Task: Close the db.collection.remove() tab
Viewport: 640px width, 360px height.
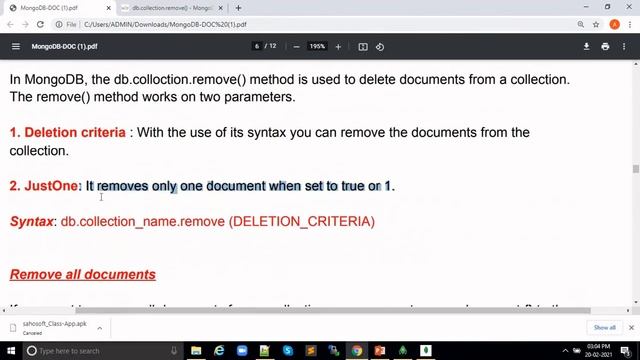Action: 220,8
